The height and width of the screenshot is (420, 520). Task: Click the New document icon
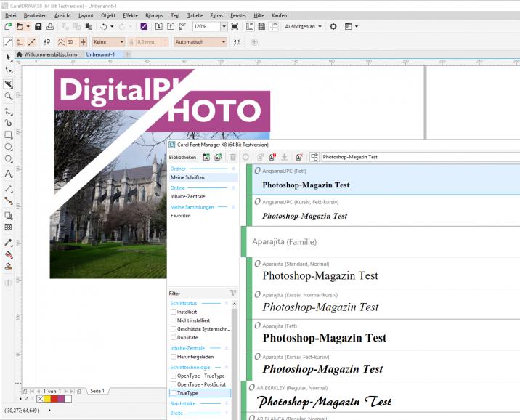(8, 27)
